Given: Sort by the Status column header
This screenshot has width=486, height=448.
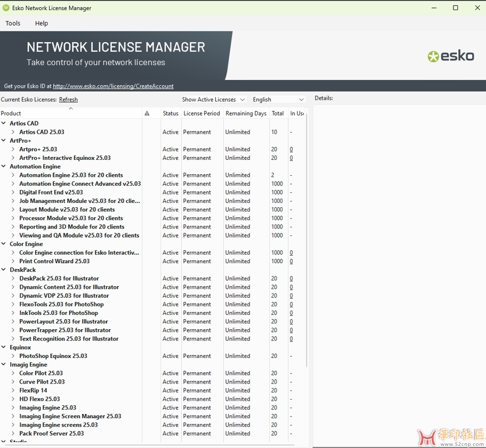Looking at the screenshot, I should 171,113.
